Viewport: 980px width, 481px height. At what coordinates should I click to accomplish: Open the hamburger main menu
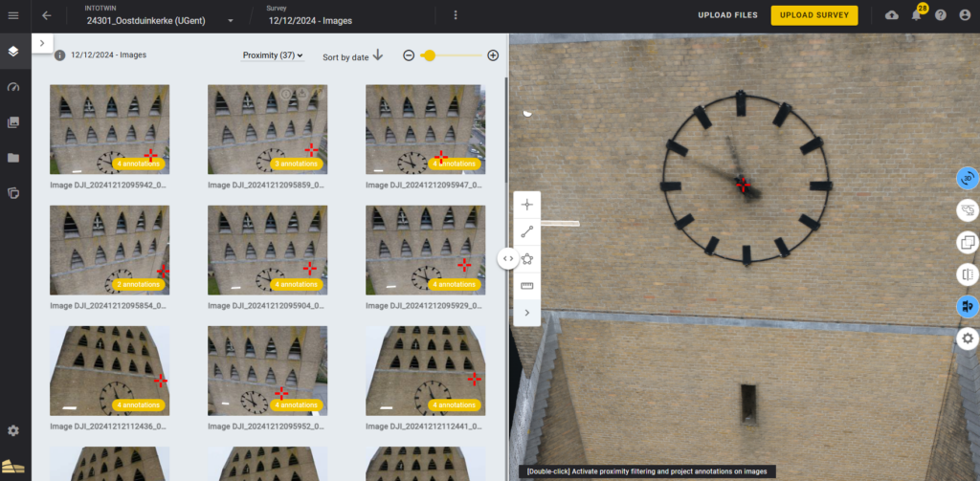[13, 15]
